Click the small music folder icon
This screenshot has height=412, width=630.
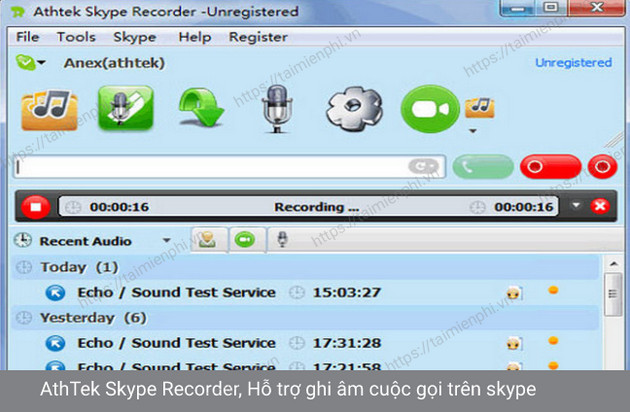click(480, 107)
